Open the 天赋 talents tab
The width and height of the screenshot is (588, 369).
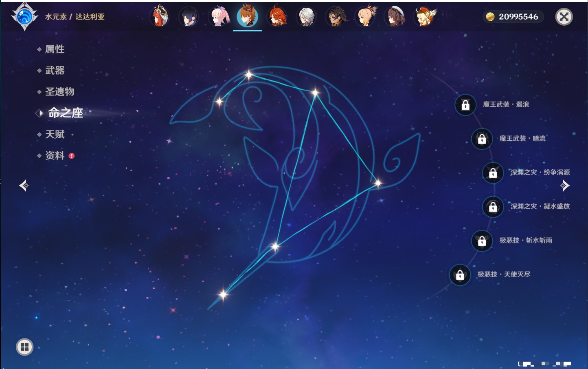coord(55,134)
